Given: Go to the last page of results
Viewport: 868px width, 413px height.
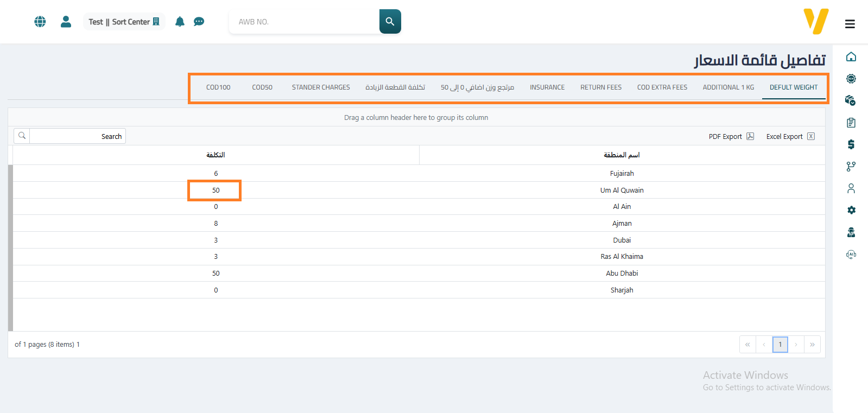Looking at the screenshot, I should click(x=812, y=345).
